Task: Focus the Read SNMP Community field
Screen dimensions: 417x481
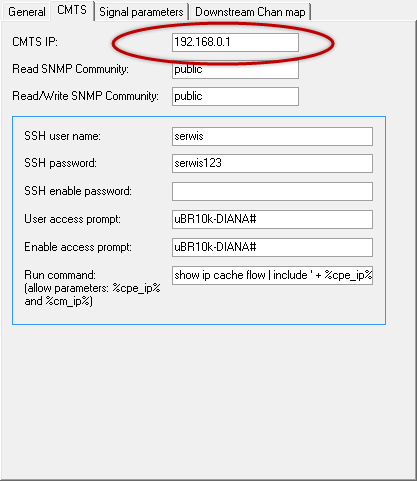Action: tap(235, 69)
